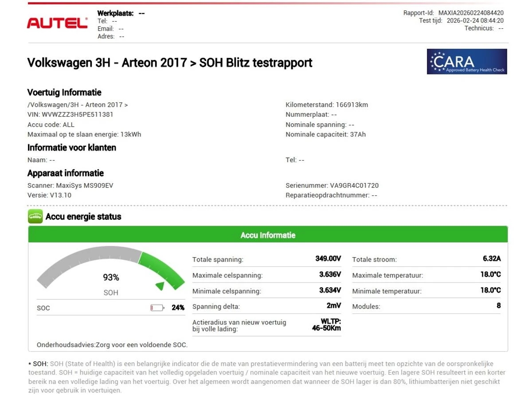The height and width of the screenshot is (399, 532).
Task: Select the green car battery status icon
Action: click(x=35, y=217)
